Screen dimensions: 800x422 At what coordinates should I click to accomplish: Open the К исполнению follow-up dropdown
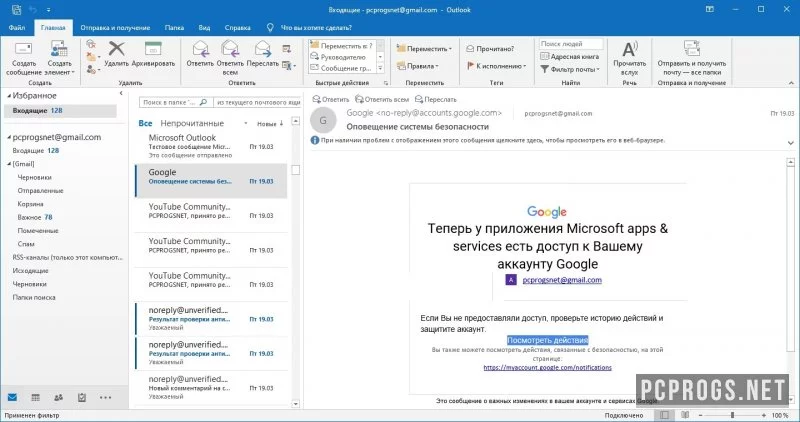coord(496,66)
